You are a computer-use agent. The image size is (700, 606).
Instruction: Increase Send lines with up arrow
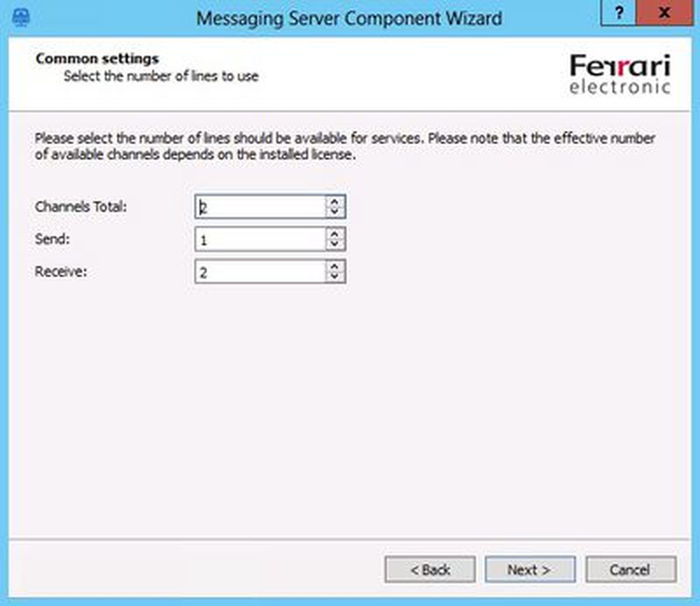click(x=335, y=235)
